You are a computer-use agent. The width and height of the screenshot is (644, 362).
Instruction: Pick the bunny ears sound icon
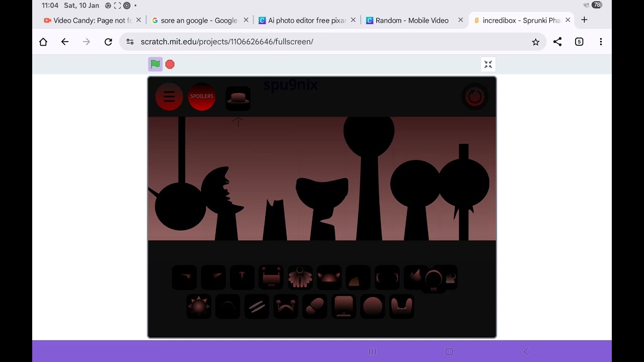[x=401, y=306]
